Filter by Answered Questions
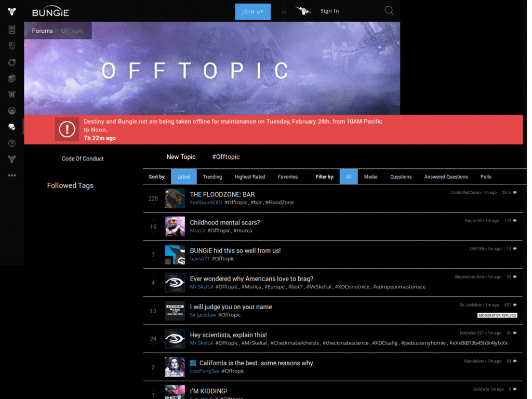The image size is (532, 399). tap(446, 177)
